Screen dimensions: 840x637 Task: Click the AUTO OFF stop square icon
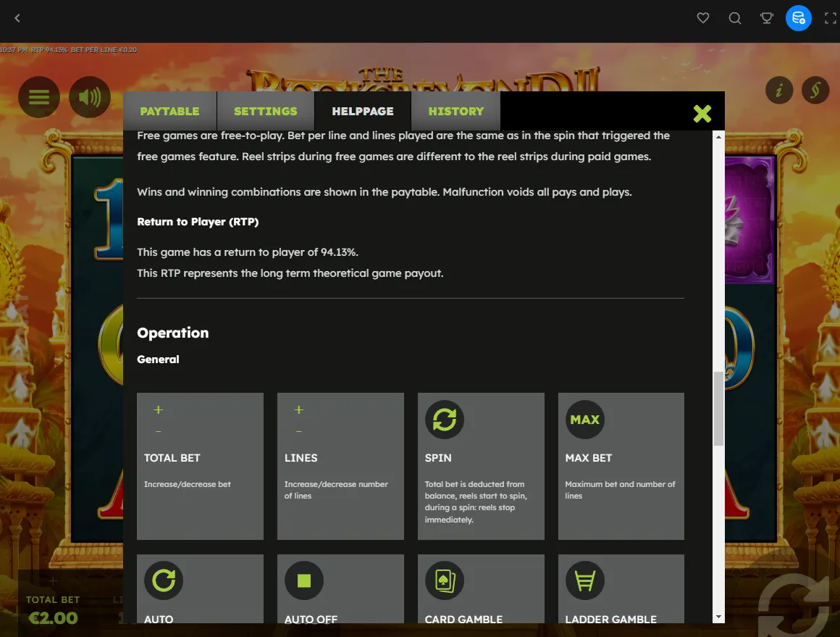pyautogui.click(x=304, y=580)
